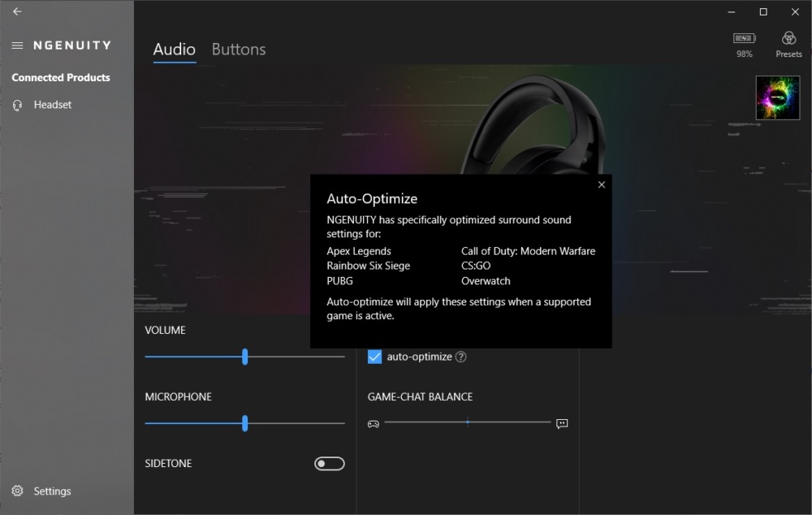
Task: Open Settings via gear icon
Action: (x=18, y=491)
